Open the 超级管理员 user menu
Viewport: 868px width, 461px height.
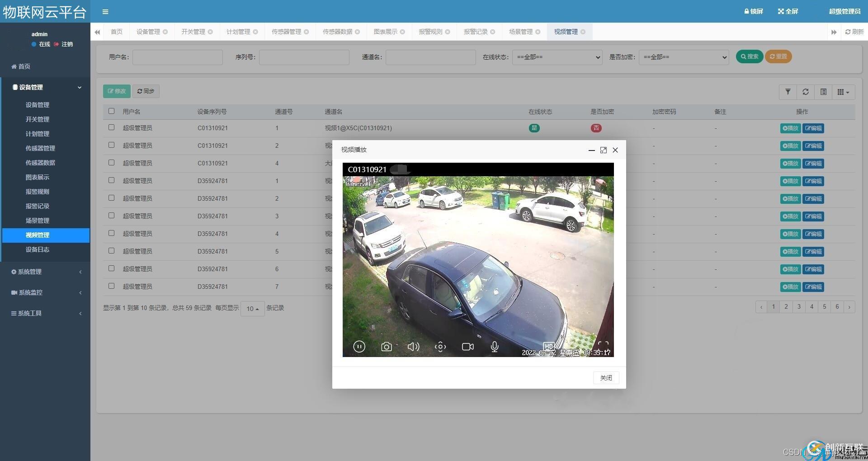click(844, 11)
